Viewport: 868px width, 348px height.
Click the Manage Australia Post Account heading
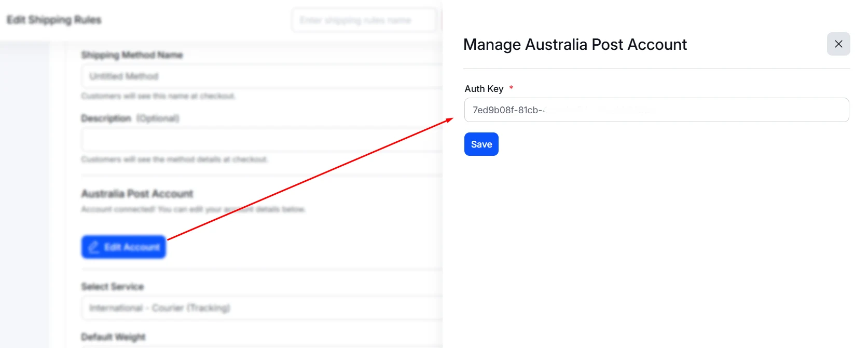(575, 45)
